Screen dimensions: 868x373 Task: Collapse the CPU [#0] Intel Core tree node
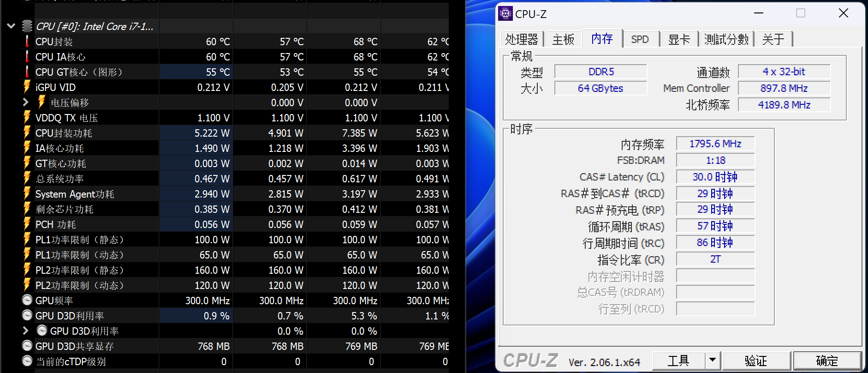pyautogui.click(x=11, y=26)
